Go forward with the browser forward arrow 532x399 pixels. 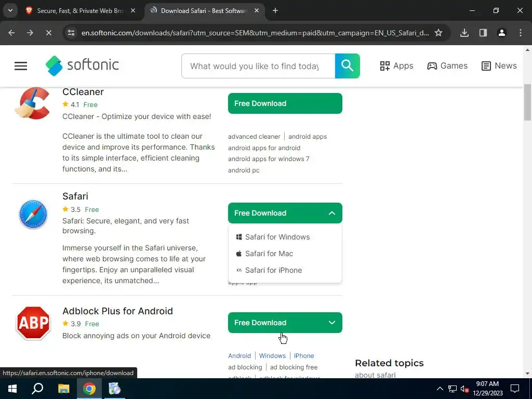(x=30, y=33)
